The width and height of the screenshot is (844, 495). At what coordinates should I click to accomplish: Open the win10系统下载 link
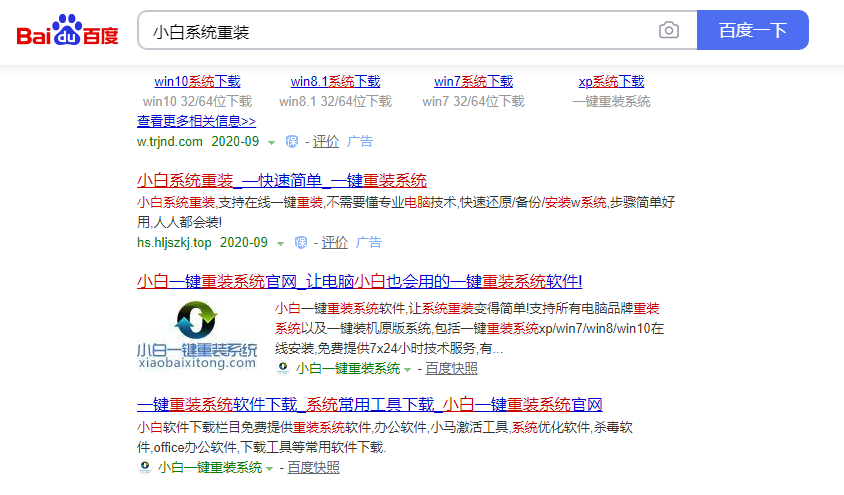tap(197, 82)
